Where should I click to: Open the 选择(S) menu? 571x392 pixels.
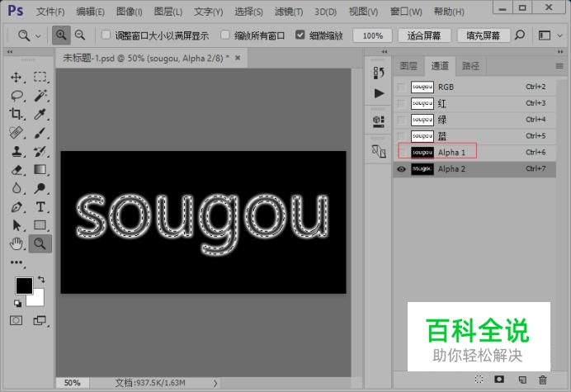coord(248,12)
